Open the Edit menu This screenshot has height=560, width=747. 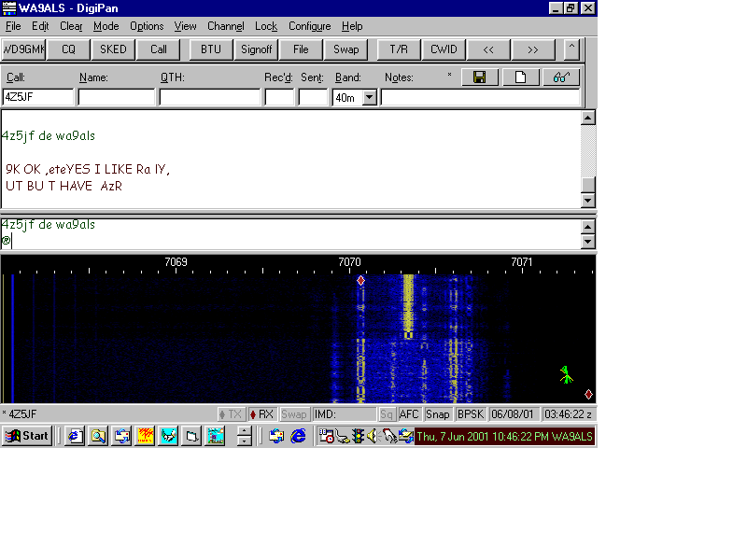tap(40, 26)
